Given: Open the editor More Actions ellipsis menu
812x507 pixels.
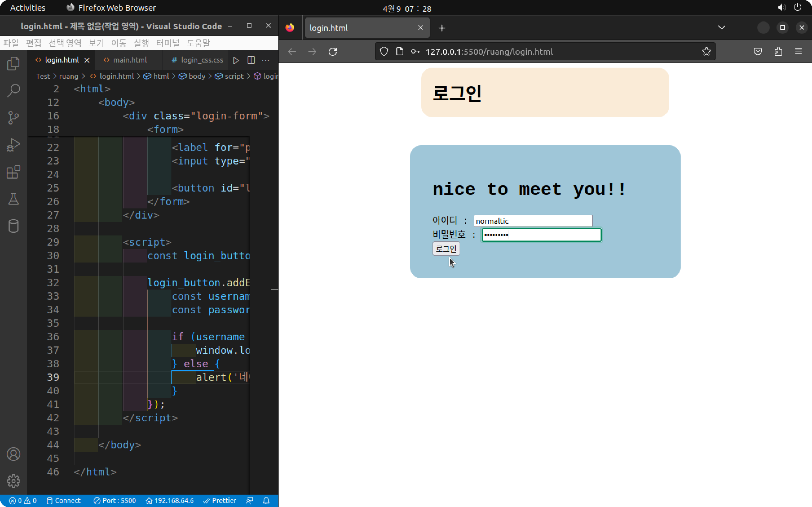Looking at the screenshot, I should (x=265, y=60).
